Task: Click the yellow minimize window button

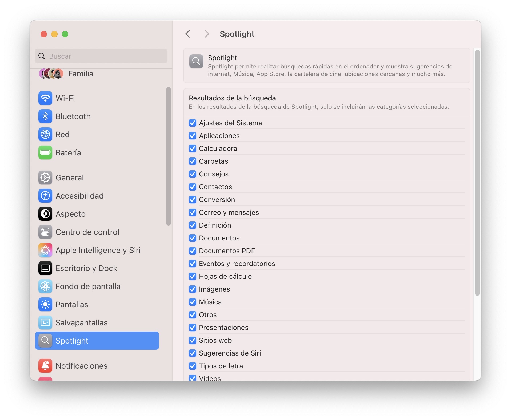Action: click(54, 34)
